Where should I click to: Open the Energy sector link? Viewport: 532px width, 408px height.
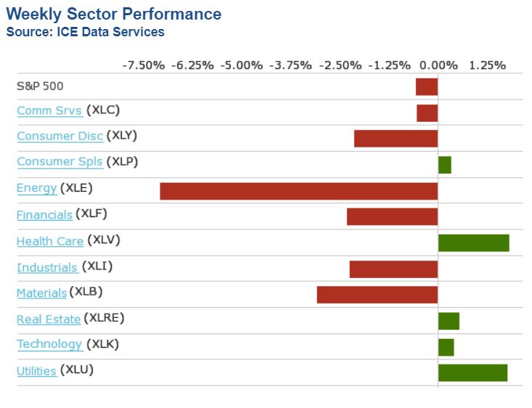click(36, 189)
